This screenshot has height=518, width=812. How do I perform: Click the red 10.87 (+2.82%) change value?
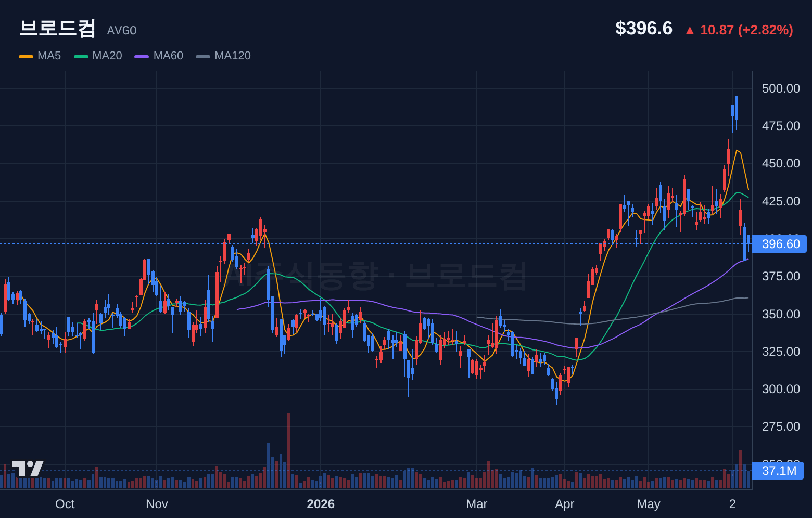[x=740, y=30]
